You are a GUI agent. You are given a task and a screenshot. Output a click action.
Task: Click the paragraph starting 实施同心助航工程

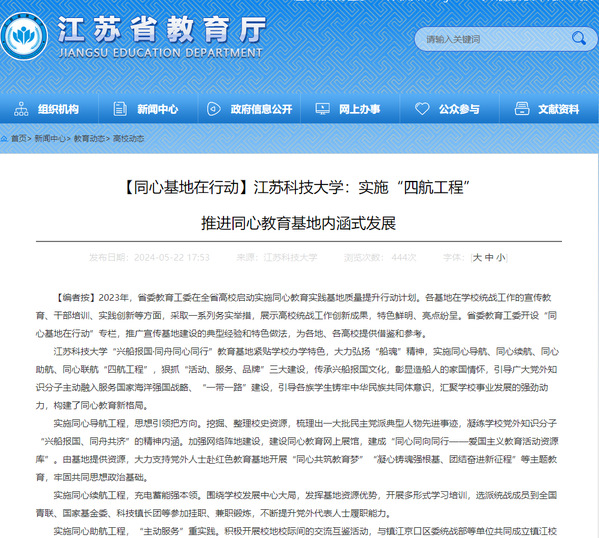pyautogui.click(x=305, y=531)
